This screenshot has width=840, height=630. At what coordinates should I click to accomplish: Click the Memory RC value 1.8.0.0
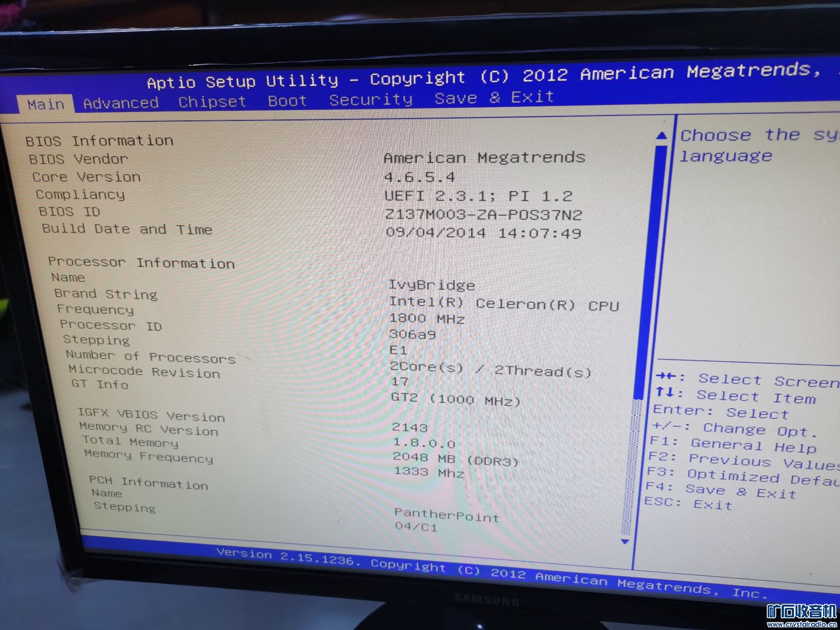click(x=424, y=443)
